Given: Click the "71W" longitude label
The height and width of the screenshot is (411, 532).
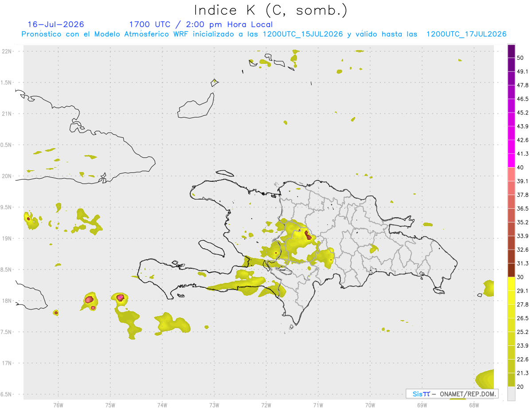Looking at the screenshot, I should click(x=318, y=405).
